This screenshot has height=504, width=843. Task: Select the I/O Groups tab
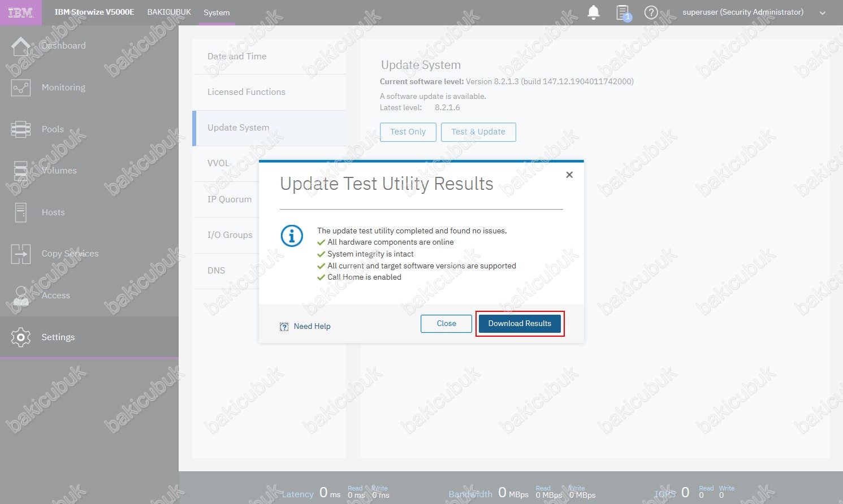pos(226,235)
